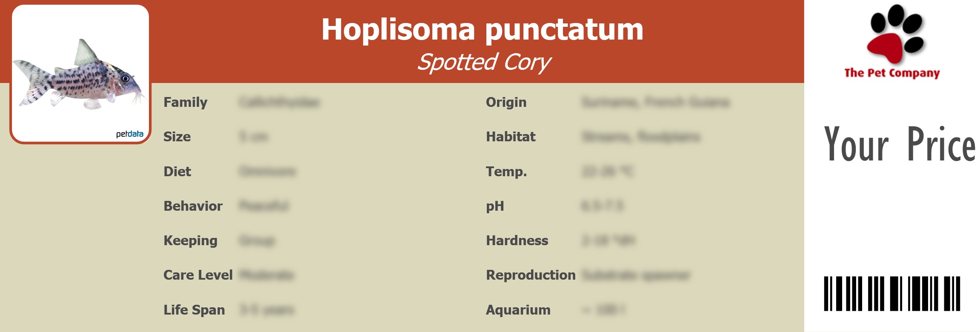Select the Spotted Cory subtitle

coord(484,62)
